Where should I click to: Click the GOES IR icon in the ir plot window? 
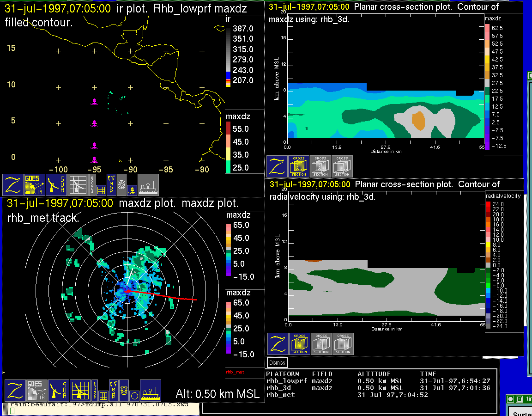[x=35, y=185]
